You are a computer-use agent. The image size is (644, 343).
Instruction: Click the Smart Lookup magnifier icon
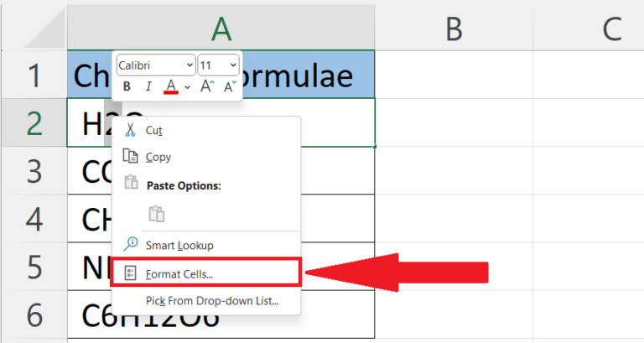[130, 245]
